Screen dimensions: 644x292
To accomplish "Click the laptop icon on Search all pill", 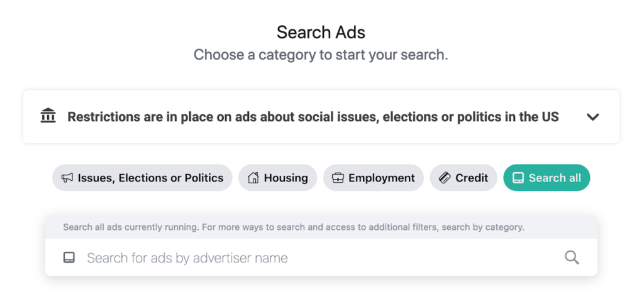I will click(x=518, y=178).
